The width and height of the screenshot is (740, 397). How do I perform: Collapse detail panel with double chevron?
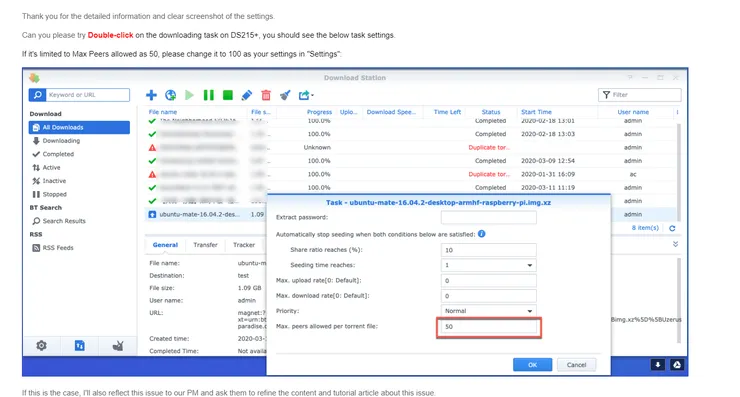[675, 244]
